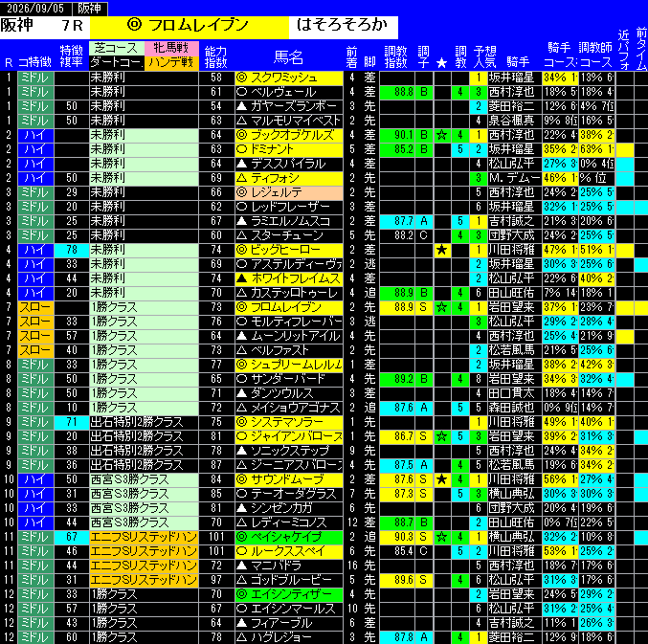
Task: Select the 阪神 tab next to the date
Action: tap(90, 8)
